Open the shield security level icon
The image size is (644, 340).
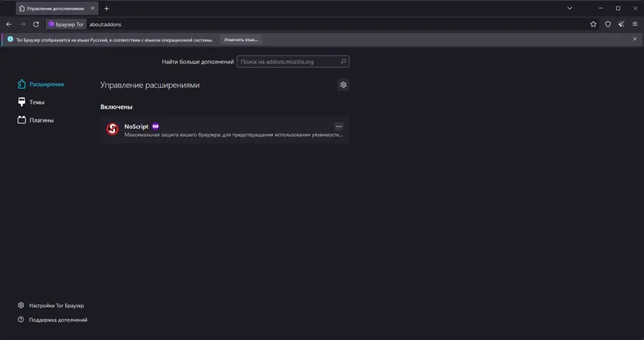(608, 24)
